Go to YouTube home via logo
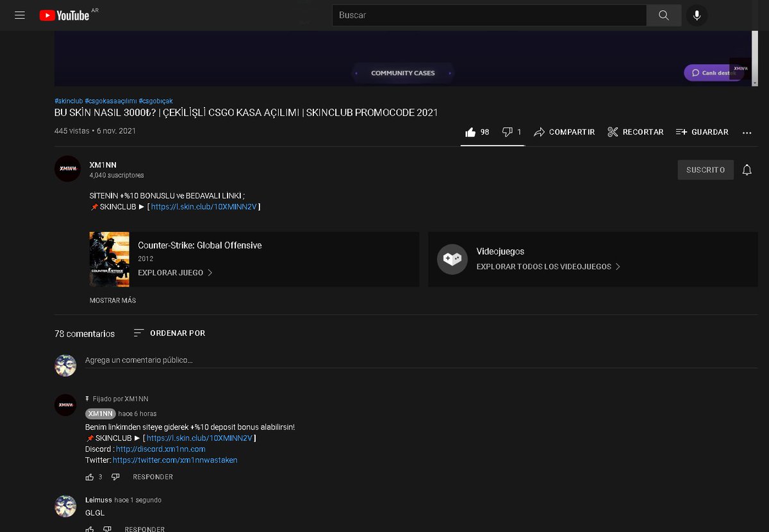The image size is (769, 532). pos(64,15)
